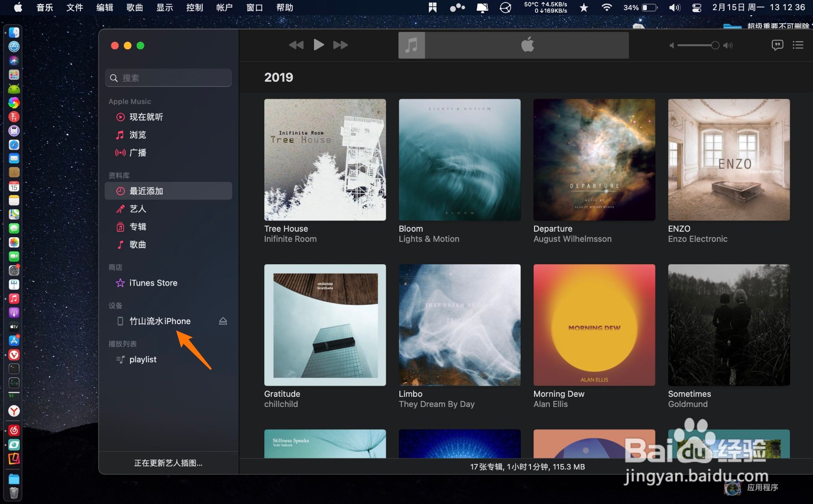Click the menu bar volume icon
This screenshot has height=504, width=813.
(x=675, y=8)
